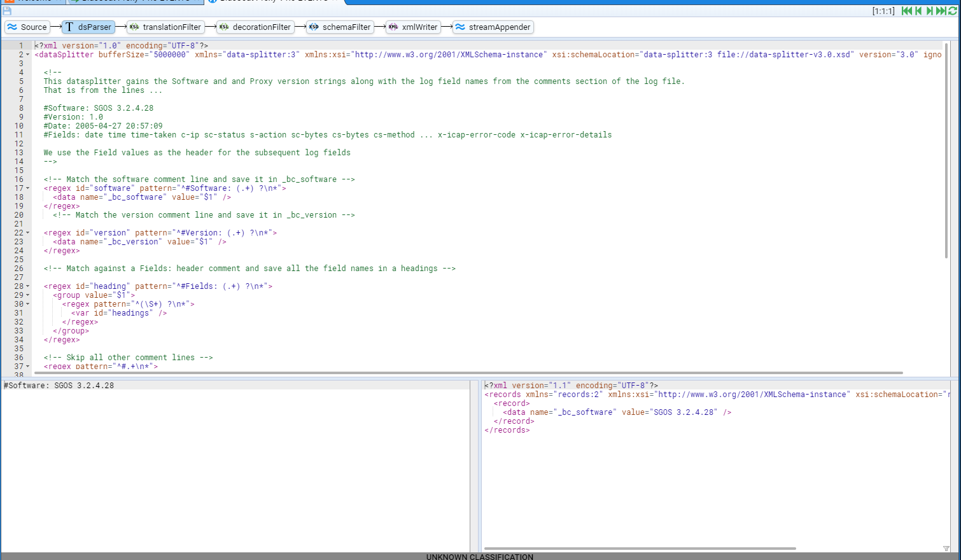
Task: Step backward with the green previous icon
Action: [x=918, y=11]
